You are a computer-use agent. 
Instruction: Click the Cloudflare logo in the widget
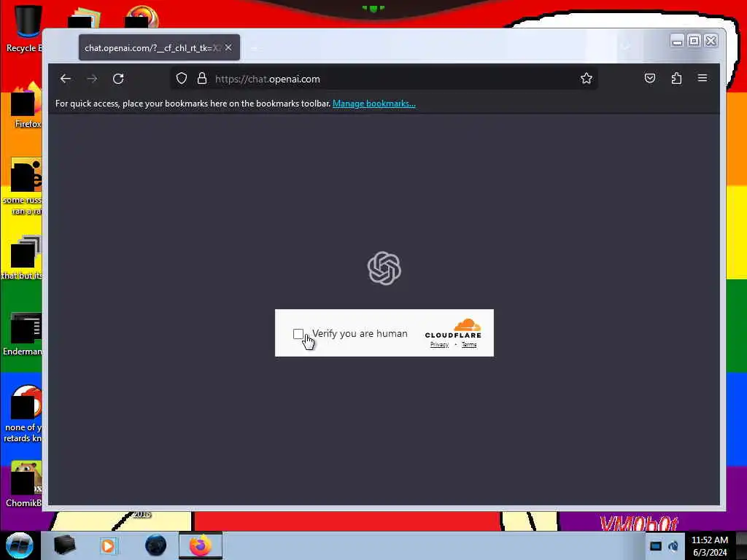tap(453, 329)
